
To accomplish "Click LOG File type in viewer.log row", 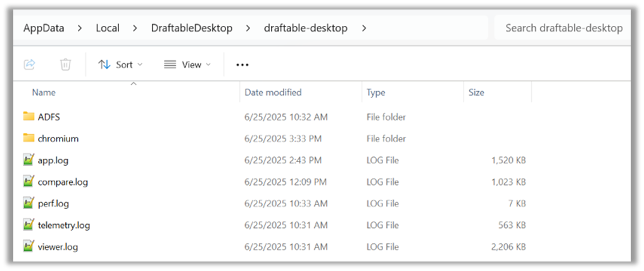I will tap(382, 247).
